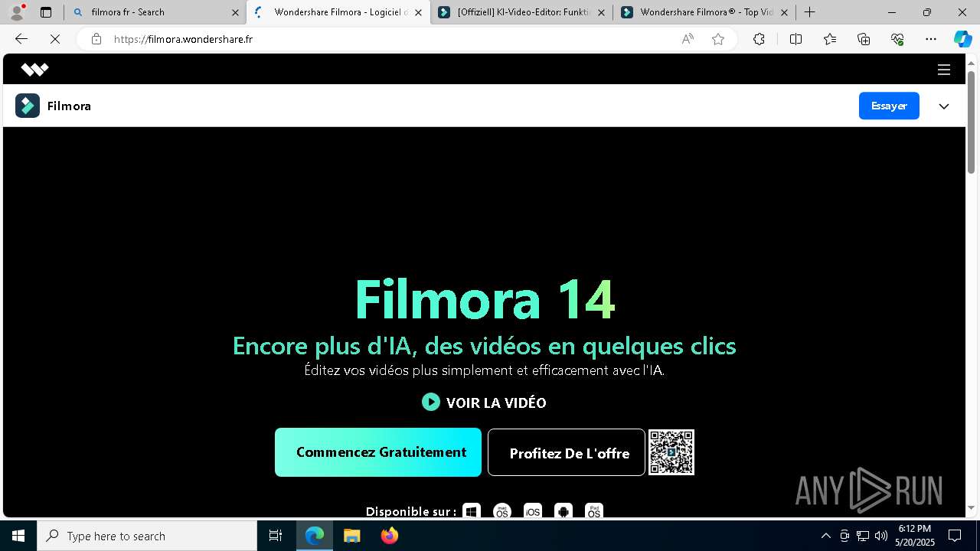This screenshot has height=551, width=980.
Task: Open Settings and more ellipsis menu
Action: pyautogui.click(x=931, y=39)
